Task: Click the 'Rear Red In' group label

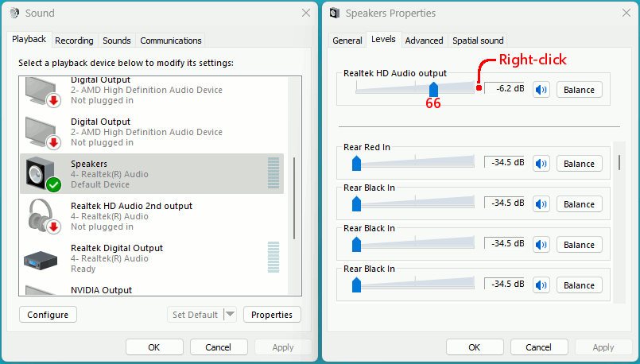Action: click(367, 147)
